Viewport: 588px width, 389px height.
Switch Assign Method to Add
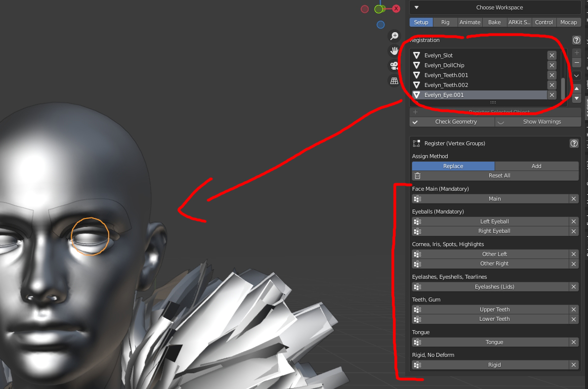point(537,166)
